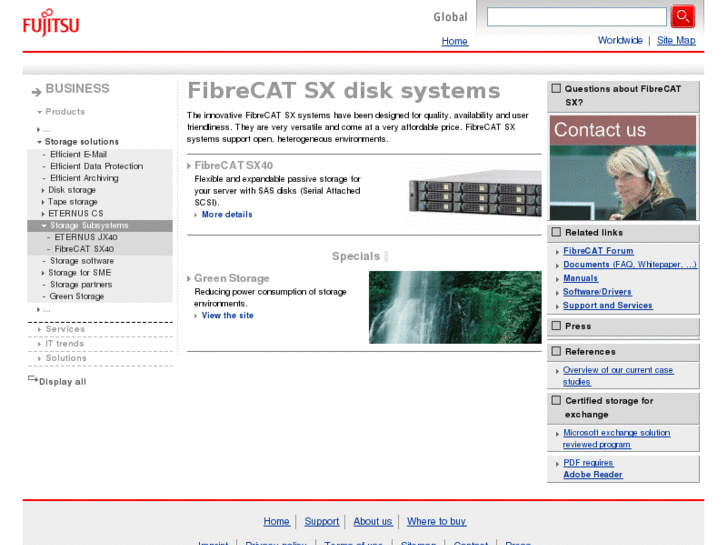This screenshot has width=727, height=545.
Task: Click the Fujitsu logo
Action: [51, 23]
